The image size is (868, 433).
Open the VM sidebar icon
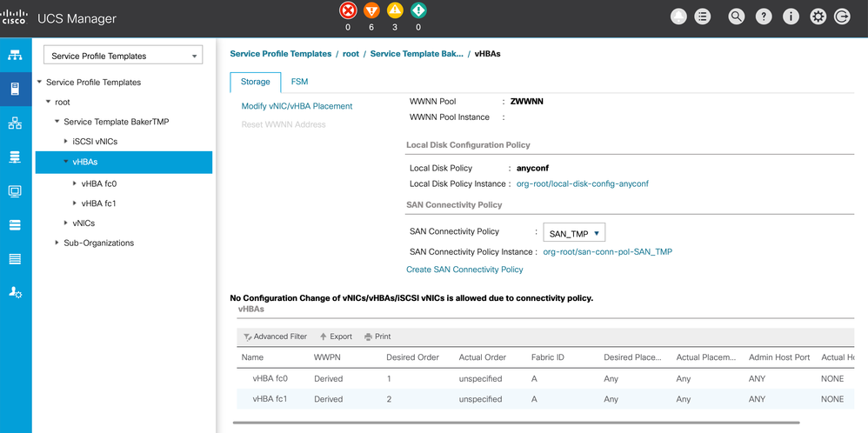(x=16, y=191)
